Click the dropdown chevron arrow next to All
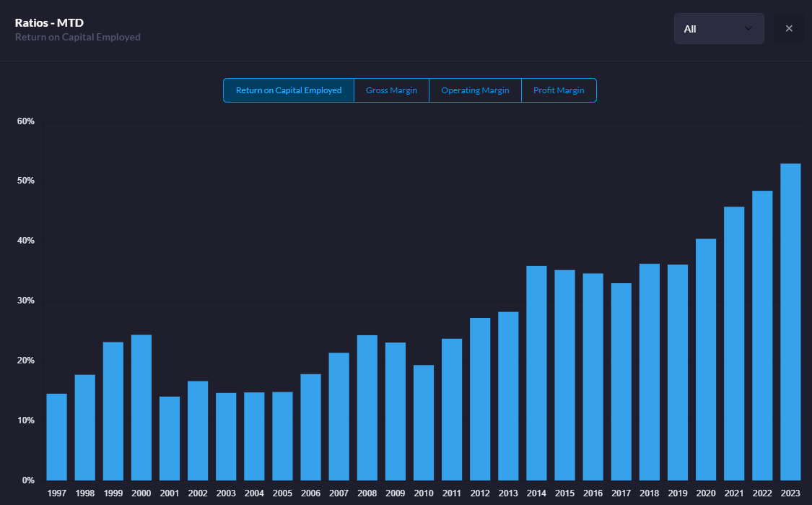This screenshot has height=505, width=812. point(748,29)
